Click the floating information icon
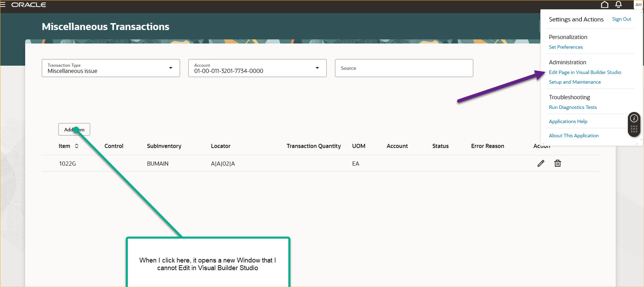The width and height of the screenshot is (644, 287). point(634,118)
